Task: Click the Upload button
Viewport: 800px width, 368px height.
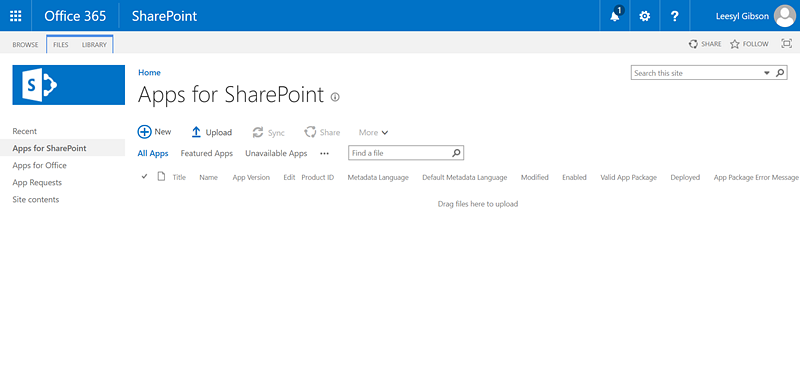Action: click(x=212, y=132)
